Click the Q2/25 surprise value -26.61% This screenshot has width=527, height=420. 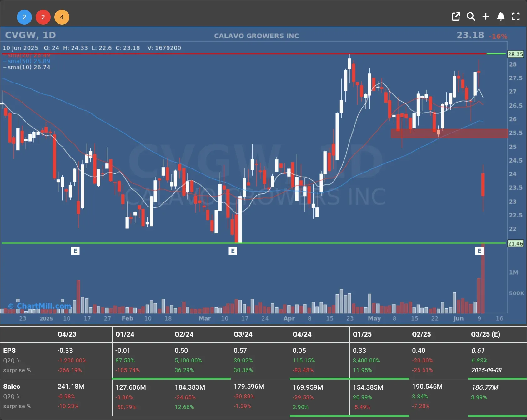point(422,370)
